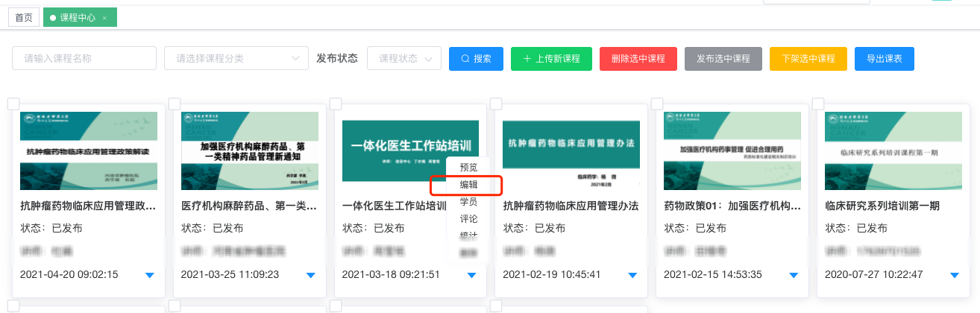Click the timestamp 2020-07-27 10:22:47
Screen dimensions: 980x313
[874, 275]
